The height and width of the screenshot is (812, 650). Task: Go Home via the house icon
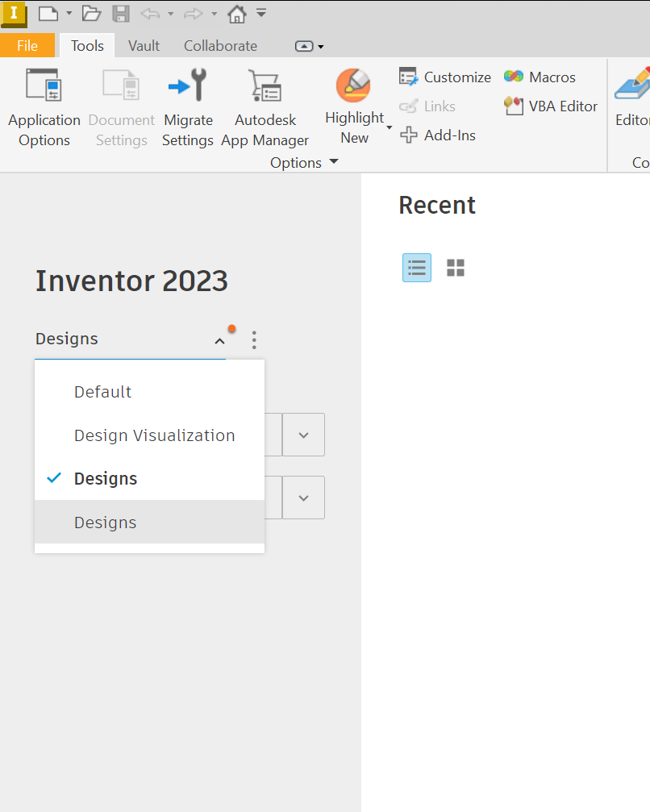pos(236,14)
